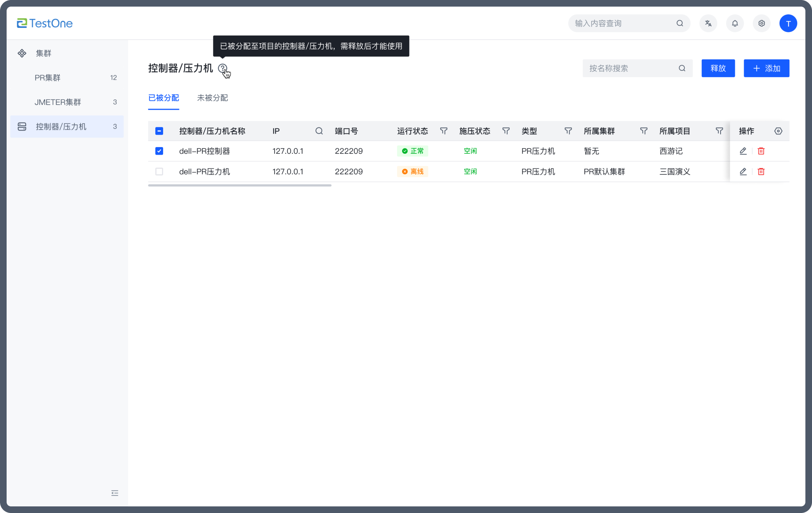Toggle the select-all header checkbox
The width and height of the screenshot is (812, 513).
(x=159, y=131)
